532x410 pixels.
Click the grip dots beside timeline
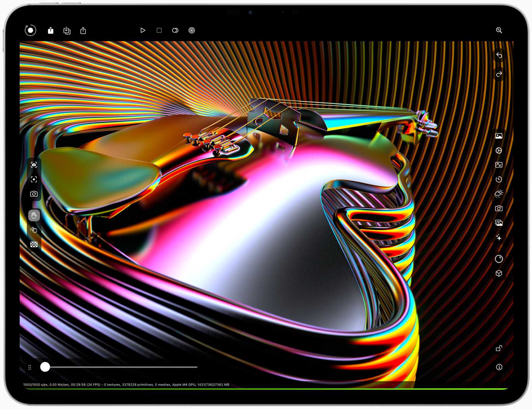click(30, 367)
